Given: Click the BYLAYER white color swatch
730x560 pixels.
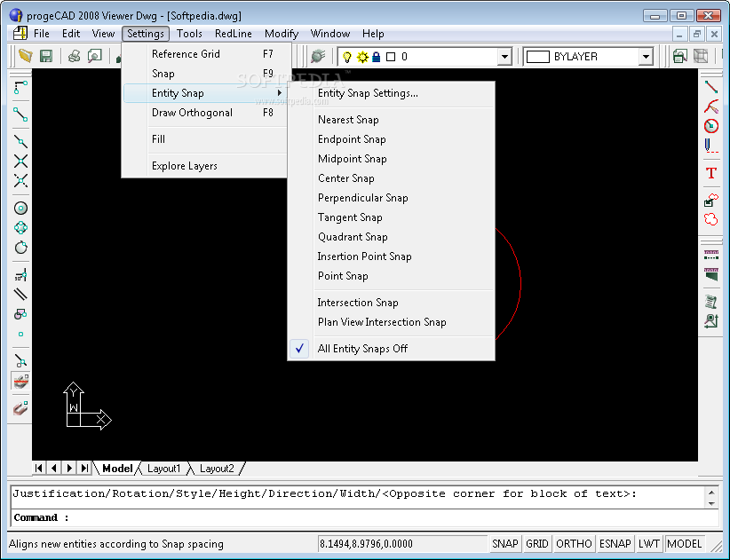Looking at the screenshot, I should tap(537, 57).
